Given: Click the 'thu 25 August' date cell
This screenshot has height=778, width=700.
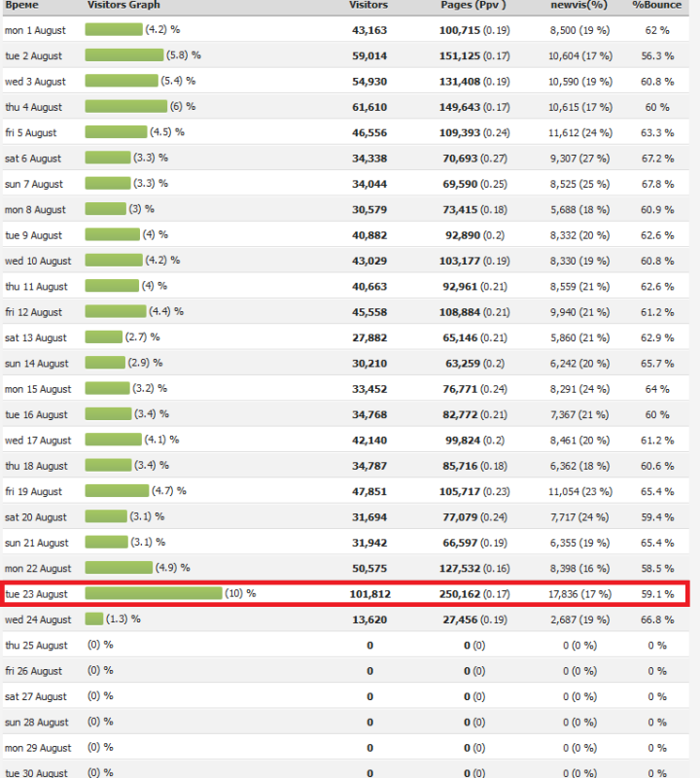Looking at the screenshot, I should click(x=36, y=646).
